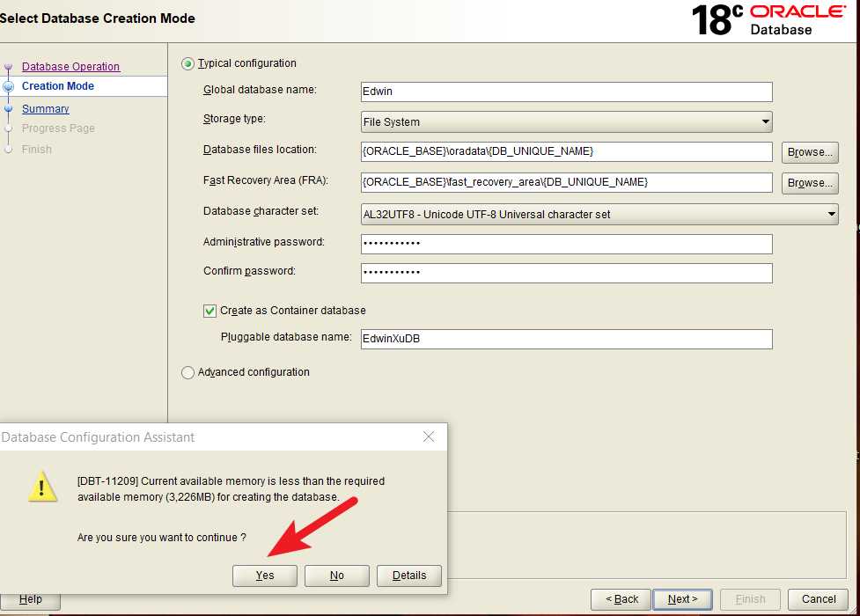Browse for Database files location
This screenshot has height=616, width=860.
[x=810, y=152]
